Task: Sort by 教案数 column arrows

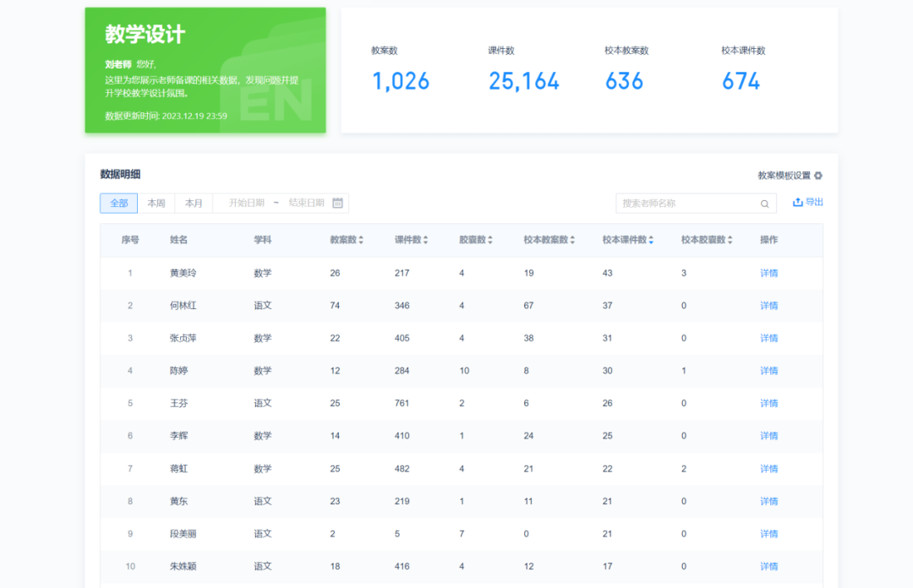Action: (361, 241)
